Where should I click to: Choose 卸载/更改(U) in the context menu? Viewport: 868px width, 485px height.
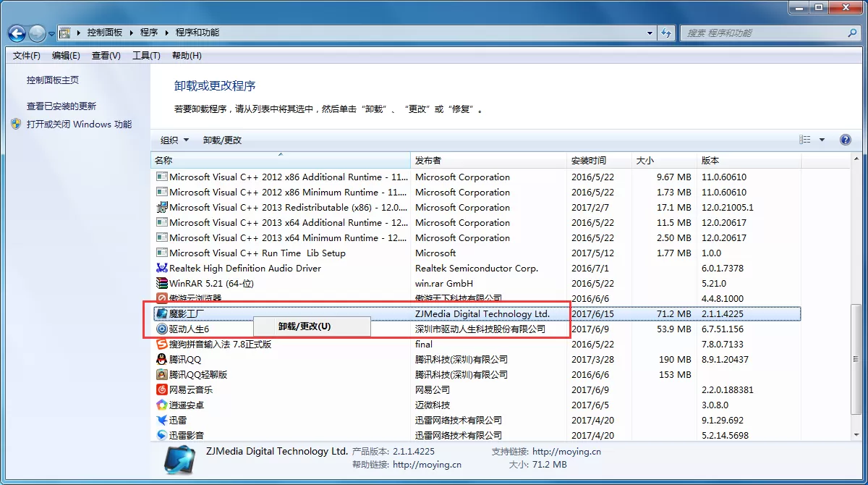pyautogui.click(x=305, y=326)
